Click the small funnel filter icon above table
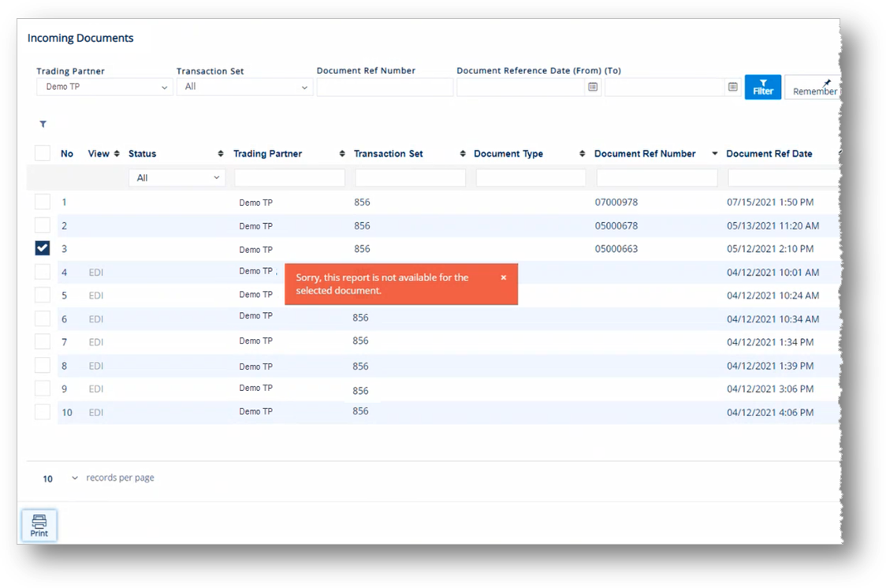The image size is (886, 588). pos(43,125)
